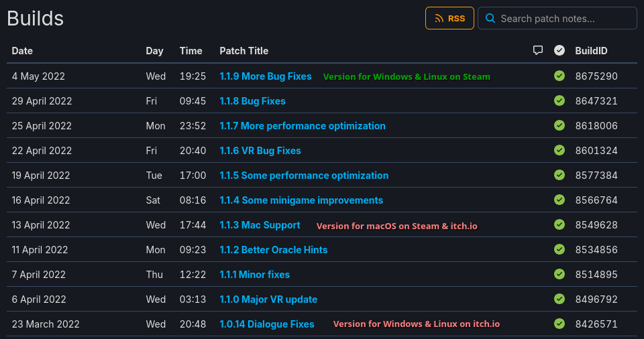Open the 1.1.9 More Bug Fixes patch

click(266, 76)
